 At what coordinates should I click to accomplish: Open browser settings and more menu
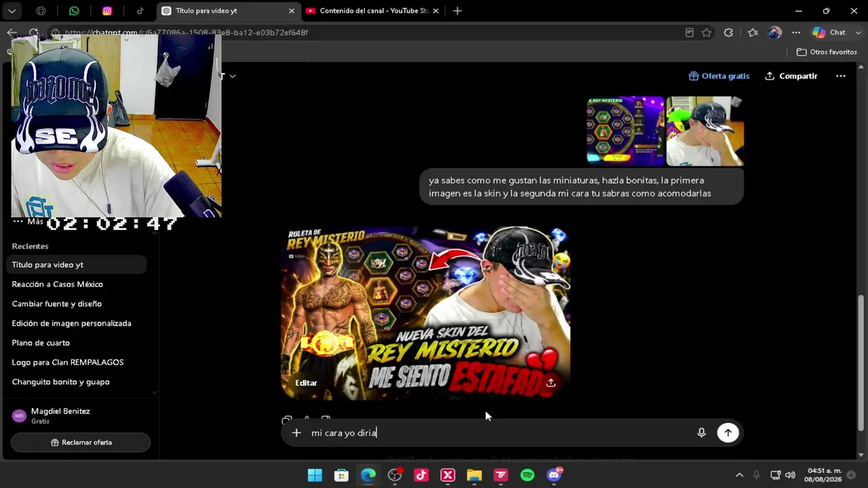tap(796, 33)
